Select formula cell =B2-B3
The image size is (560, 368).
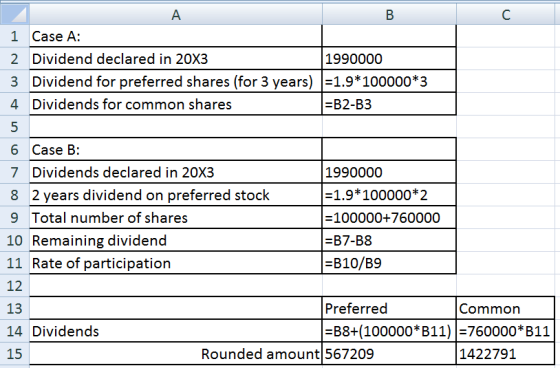pos(389,104)
